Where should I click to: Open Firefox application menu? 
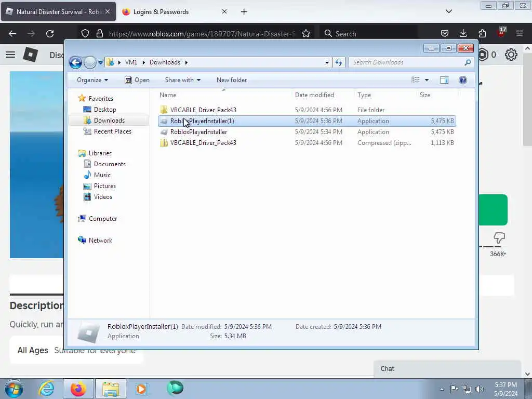(x=520, y=33)
